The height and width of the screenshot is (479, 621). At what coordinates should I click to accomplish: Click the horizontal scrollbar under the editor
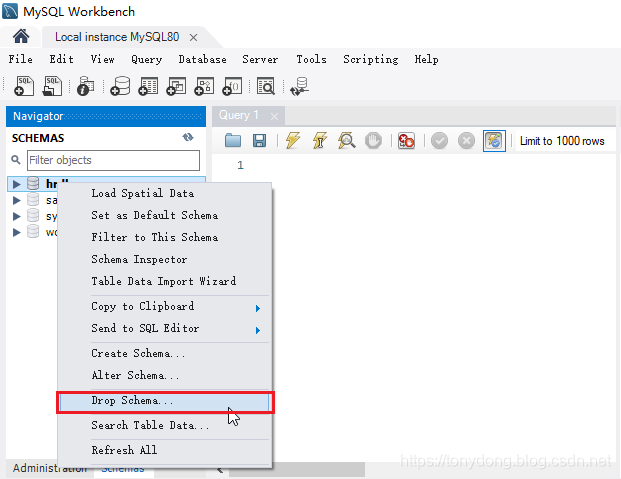click(297, 469)
